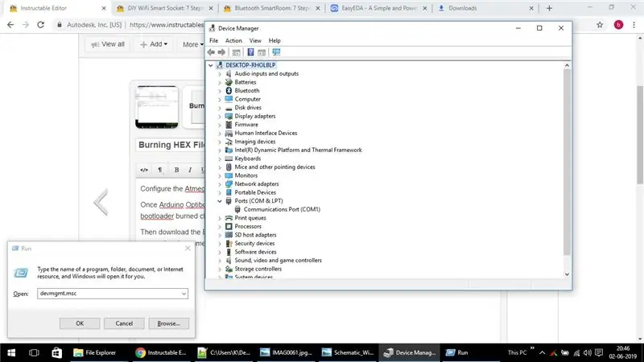The image size is (644, 362).
Task: Select the Processors category icon
Action: coord(229,227)
